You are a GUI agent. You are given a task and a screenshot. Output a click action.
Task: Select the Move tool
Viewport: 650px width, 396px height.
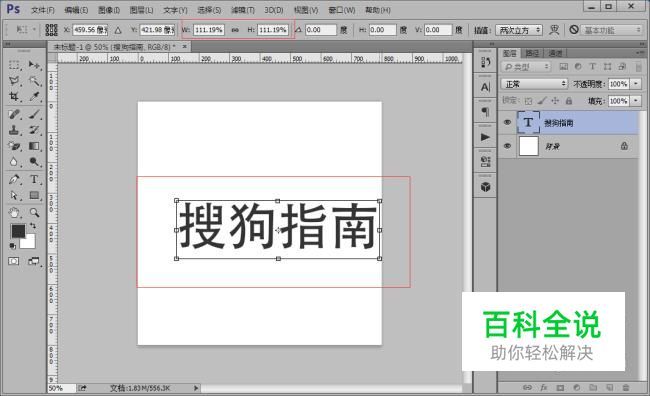(x=34, y=65)
